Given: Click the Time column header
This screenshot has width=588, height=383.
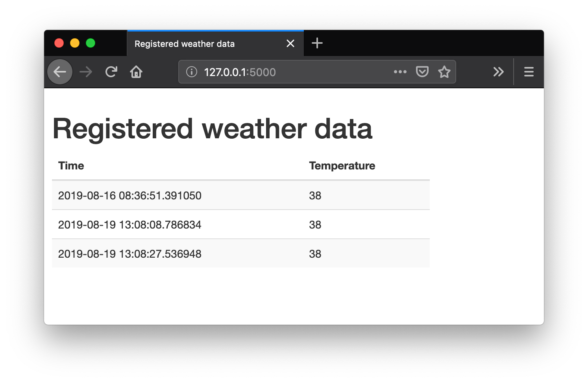Looking at the screenshot, I should pyautogui.click(x=71, y=165).
